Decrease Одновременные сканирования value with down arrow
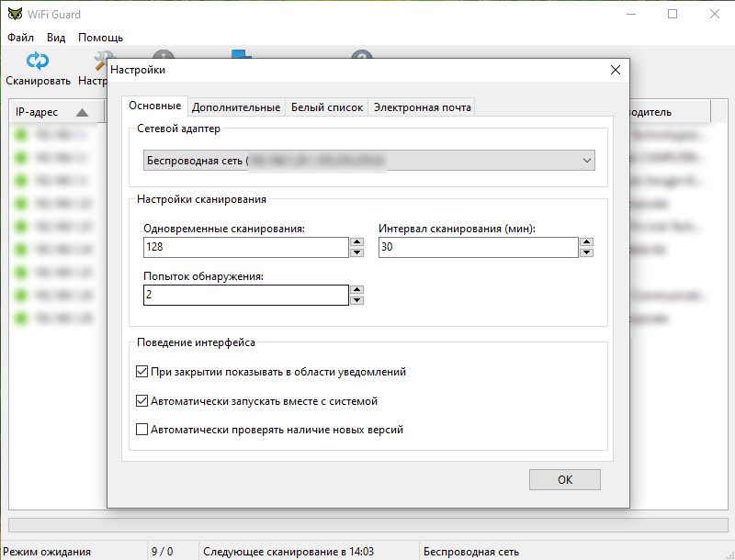The width and height of the screenshot is (735, 560). pos(356,253)
